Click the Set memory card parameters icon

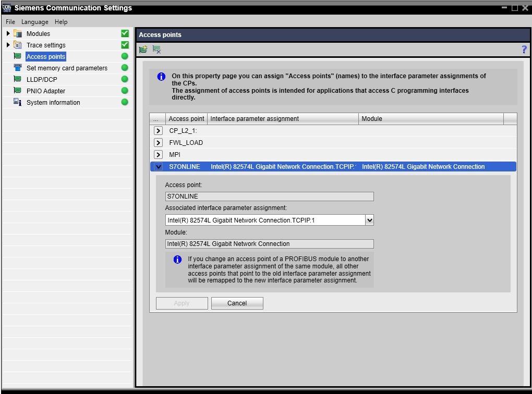tap(18, 67)
